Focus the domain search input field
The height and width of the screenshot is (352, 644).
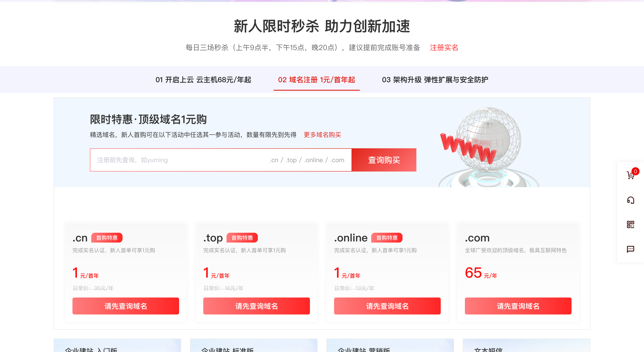(x=221, y=160)
